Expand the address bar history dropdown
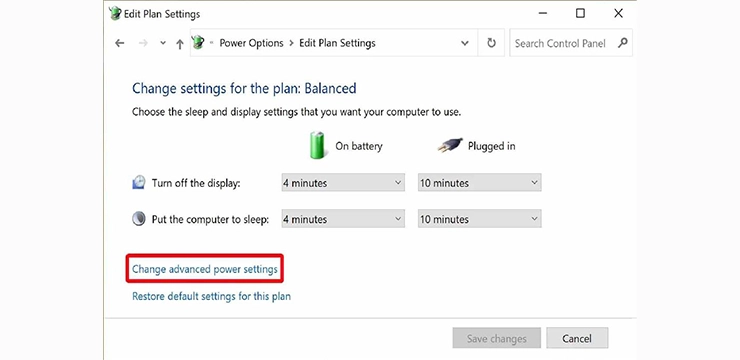This screenshot has width=740, height=360. (x=465, y=43)
